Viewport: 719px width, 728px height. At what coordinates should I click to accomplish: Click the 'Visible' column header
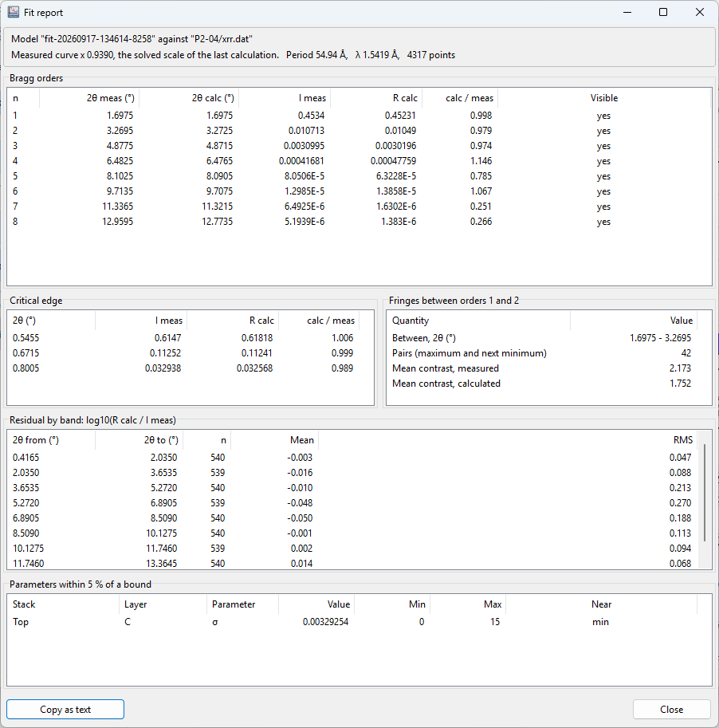pyautogui.click(x=604, y=98)
